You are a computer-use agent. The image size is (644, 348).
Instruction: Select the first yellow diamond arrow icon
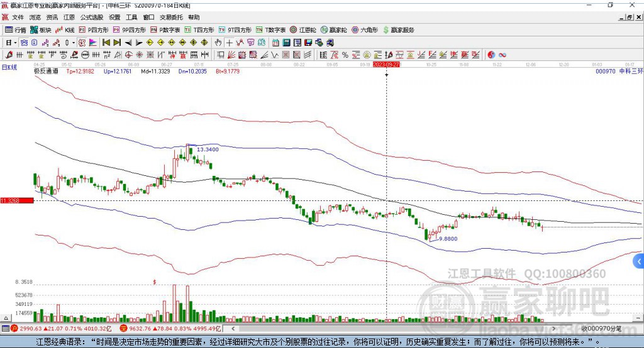point(150,43)
